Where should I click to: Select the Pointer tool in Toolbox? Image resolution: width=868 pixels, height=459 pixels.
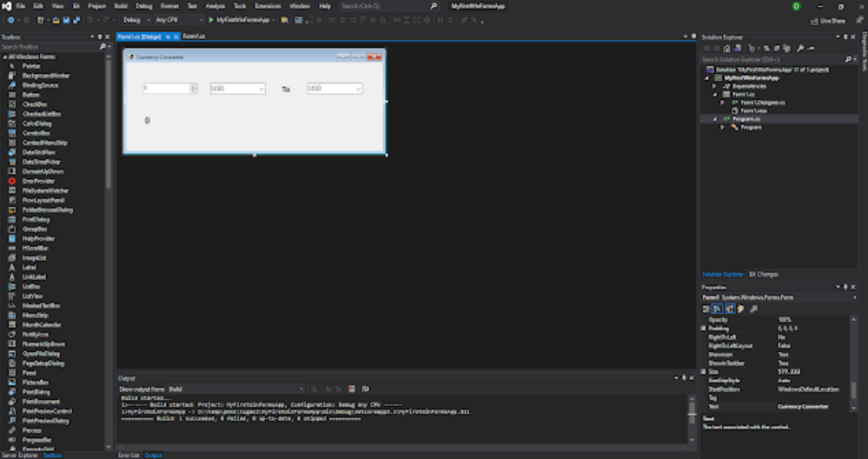point(31,66)
